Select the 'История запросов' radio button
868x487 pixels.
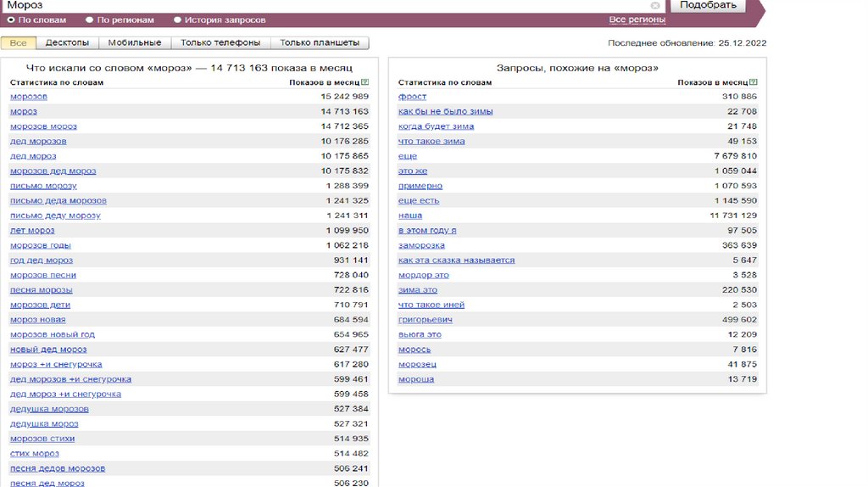(177, 20)
